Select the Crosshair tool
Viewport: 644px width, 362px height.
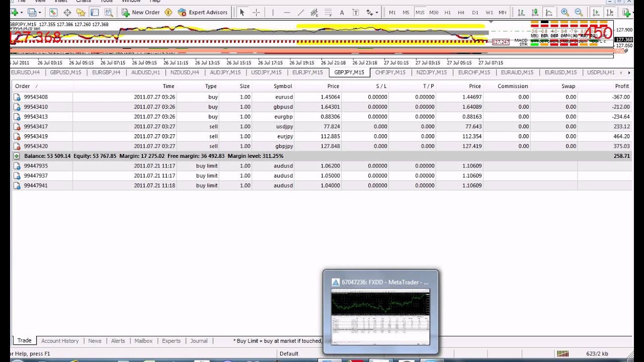coord(256,12)
